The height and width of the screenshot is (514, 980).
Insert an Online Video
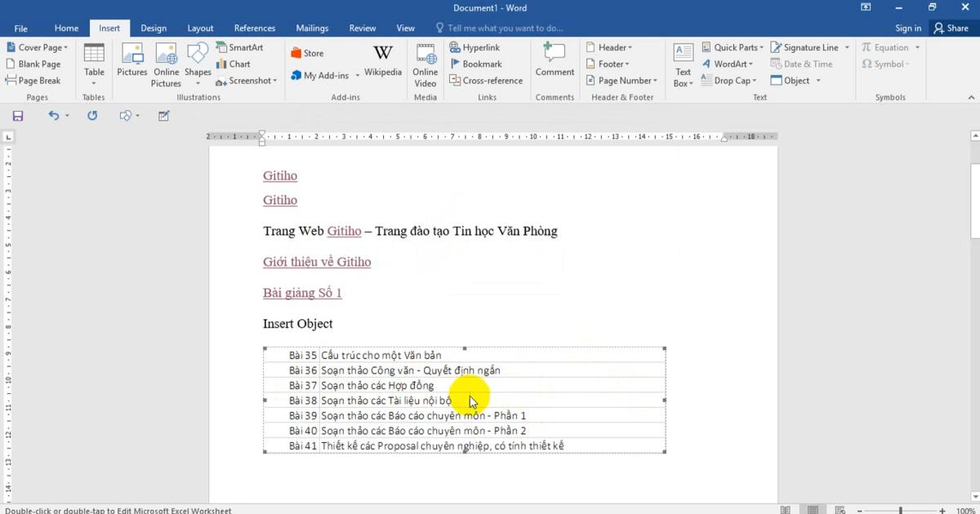(x=425, y=64)
